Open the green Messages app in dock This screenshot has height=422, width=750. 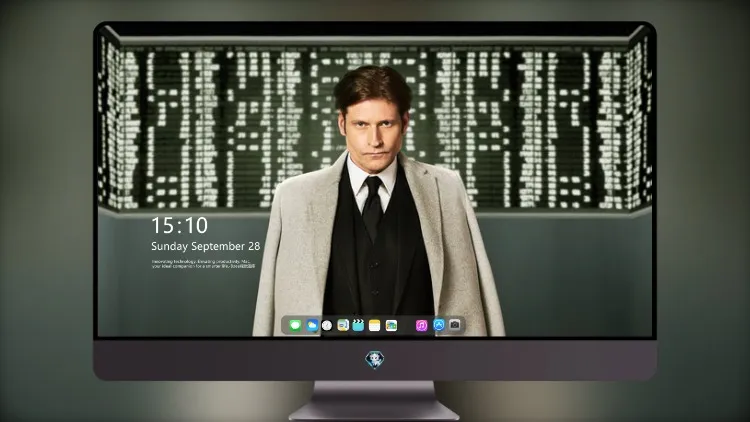(x=295, y=325)
